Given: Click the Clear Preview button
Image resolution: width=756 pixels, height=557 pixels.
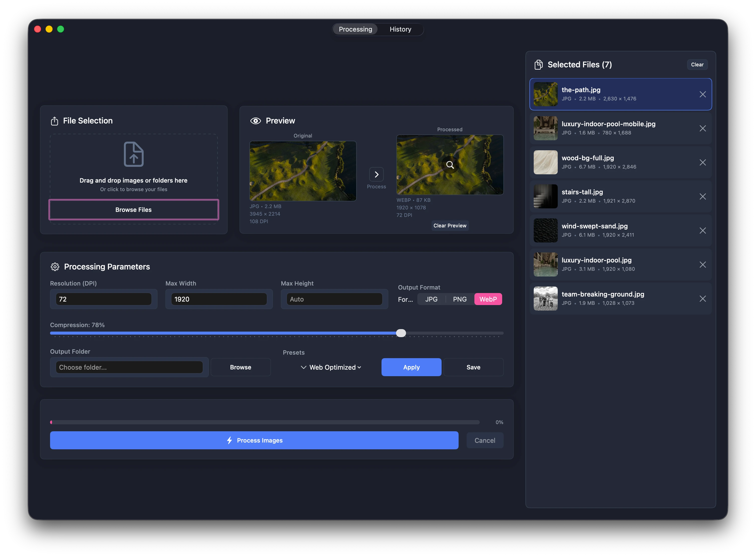Looking at the screenshot, I should coord(450,226).
